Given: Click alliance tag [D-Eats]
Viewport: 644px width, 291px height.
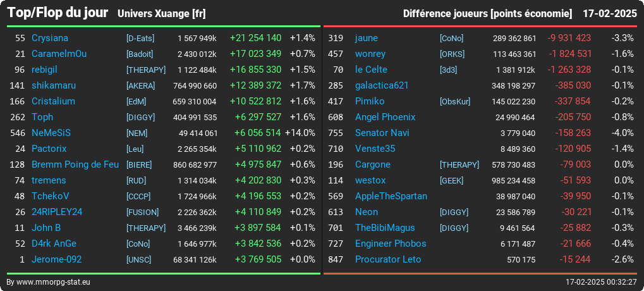Looking at the screenshot, I should click(x=140, y=38).
